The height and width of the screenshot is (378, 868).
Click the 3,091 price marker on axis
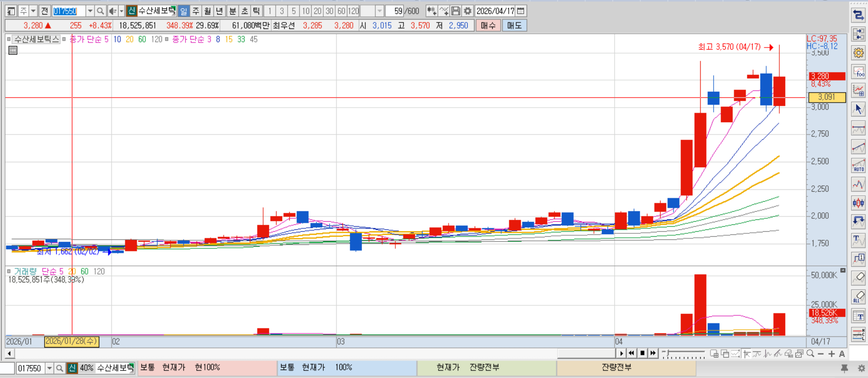(x=827, y=97)
